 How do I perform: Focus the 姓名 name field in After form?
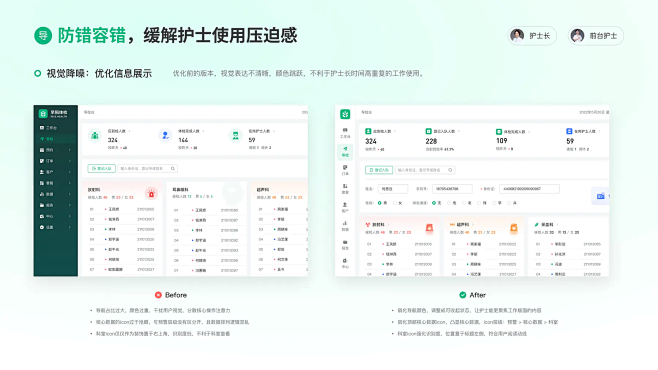point(392,189)
